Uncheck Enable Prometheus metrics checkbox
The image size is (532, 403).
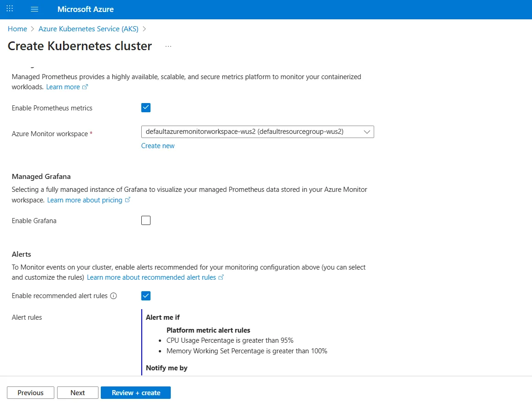[146, 108]
